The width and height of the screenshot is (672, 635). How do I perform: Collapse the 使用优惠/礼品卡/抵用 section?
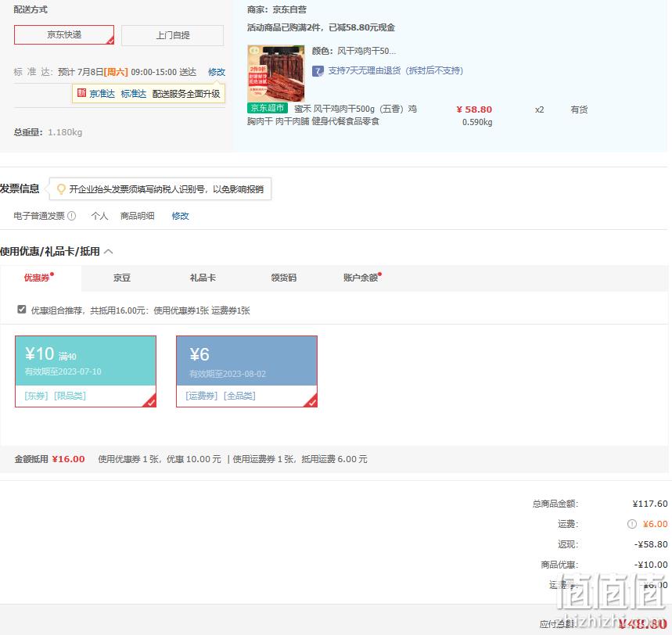(109, 252)
